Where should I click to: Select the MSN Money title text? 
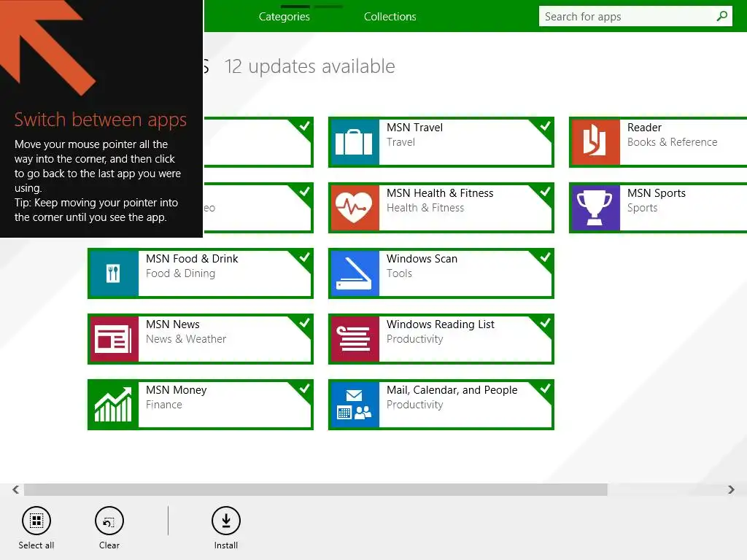click(177, 390)
